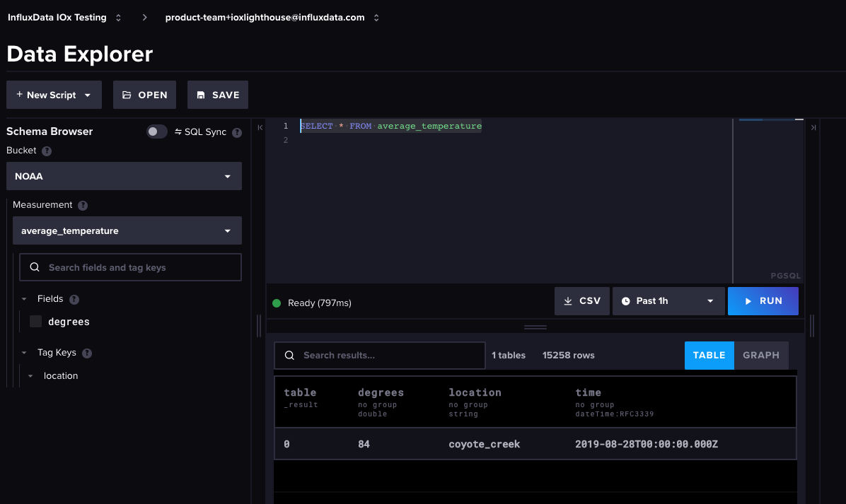Screen dimensions: 846x504
Task: Click the RUN button
Action: tap(763, 300)
